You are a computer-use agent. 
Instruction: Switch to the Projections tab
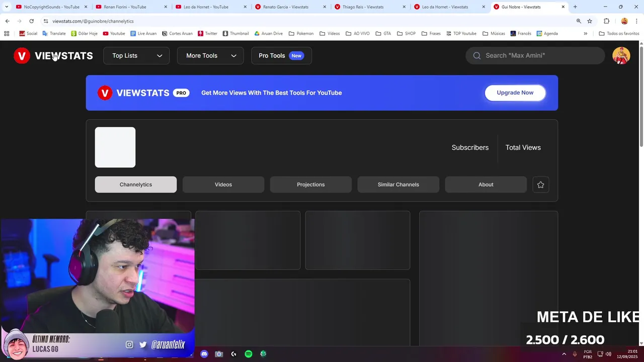pos(311,185)
